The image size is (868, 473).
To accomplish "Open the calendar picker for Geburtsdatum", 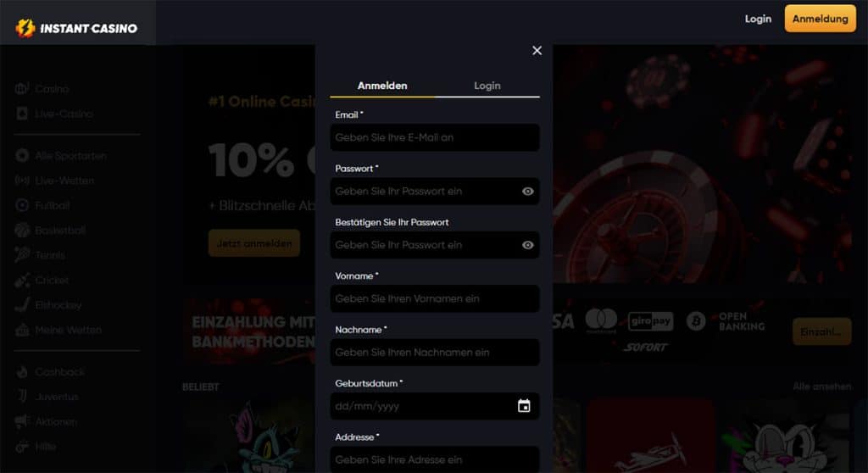I will point(524,406).
